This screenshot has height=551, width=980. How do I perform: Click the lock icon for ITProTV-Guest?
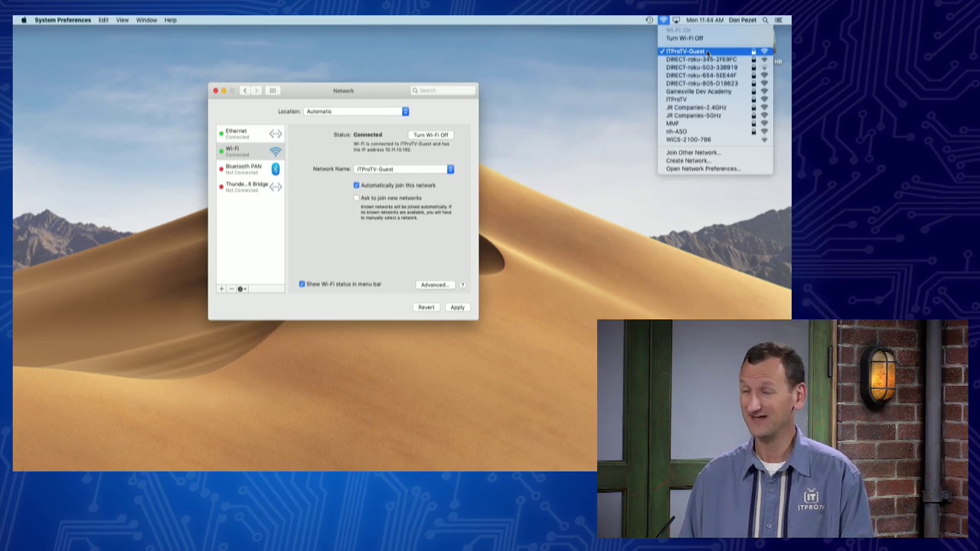point(753,51)
